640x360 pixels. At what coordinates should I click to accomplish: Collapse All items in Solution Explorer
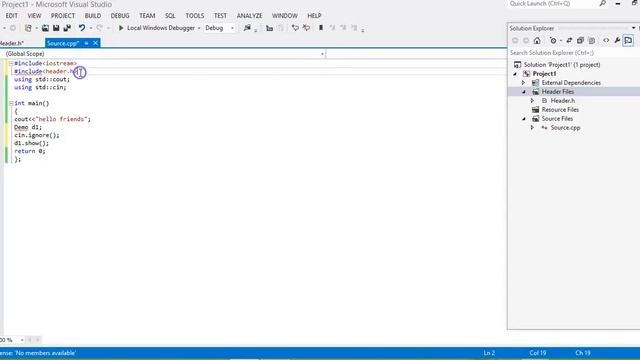pos(580,40)
